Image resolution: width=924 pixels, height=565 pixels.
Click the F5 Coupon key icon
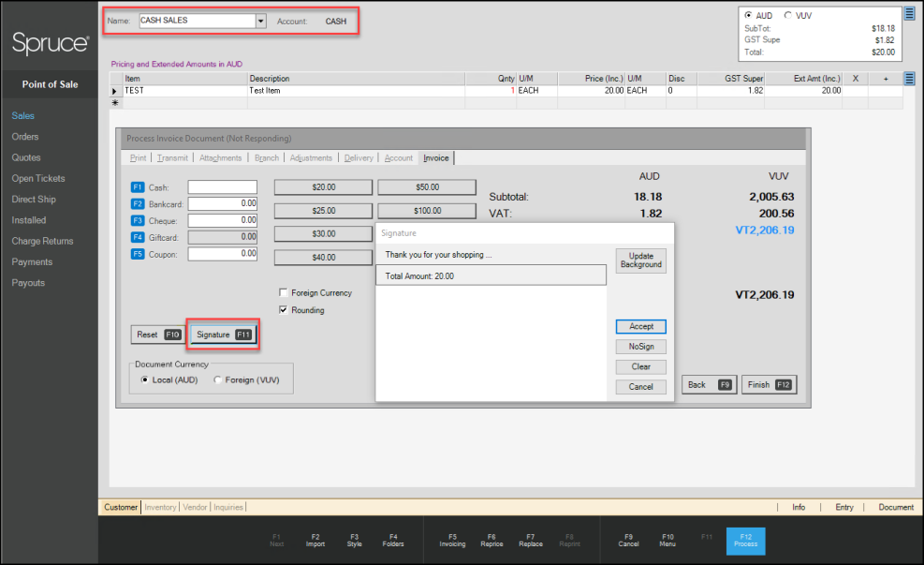click(138, 254)
